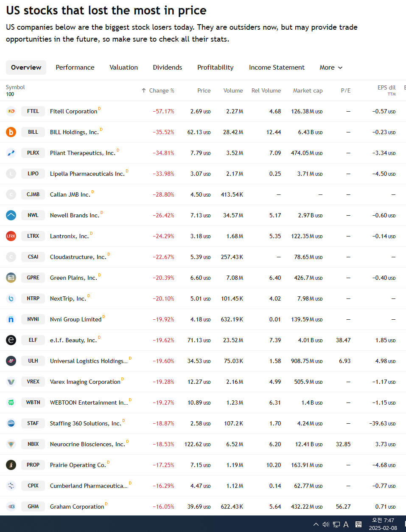Open Graham Corporation company link
Image resolution: width=406 pixels, height=532 pixels.
[x=77, y=507]
